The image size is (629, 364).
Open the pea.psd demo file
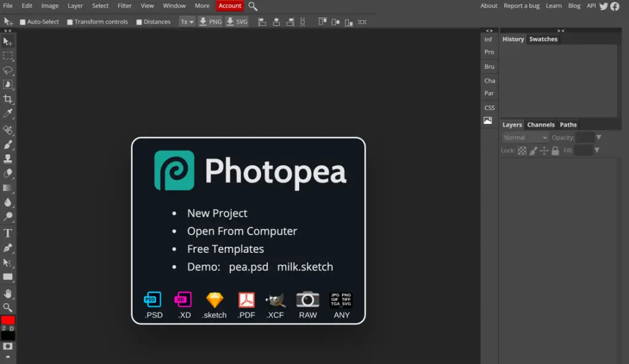tap(248, 267)
